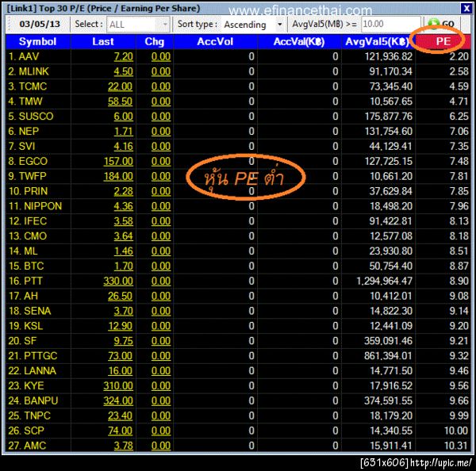The image size is (476, 471).
Task: Click SCP PE value 10.00
Action: [x=456, y=431]
